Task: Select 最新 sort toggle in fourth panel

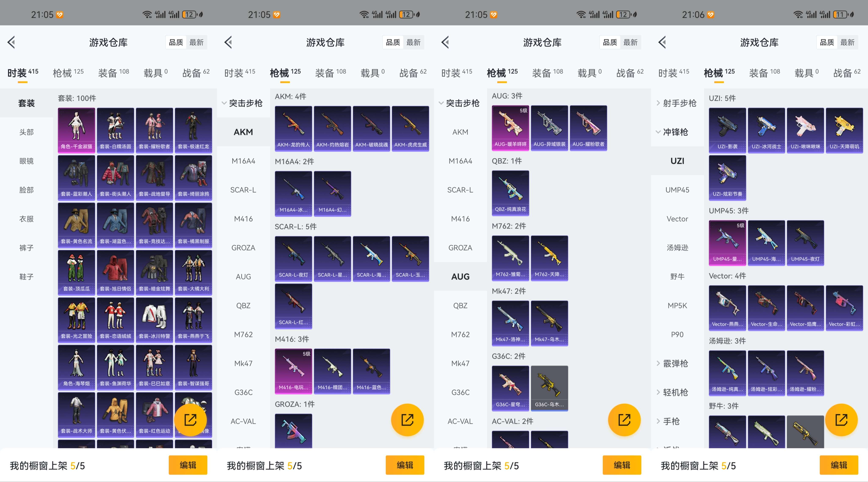Action: (847, 42)
